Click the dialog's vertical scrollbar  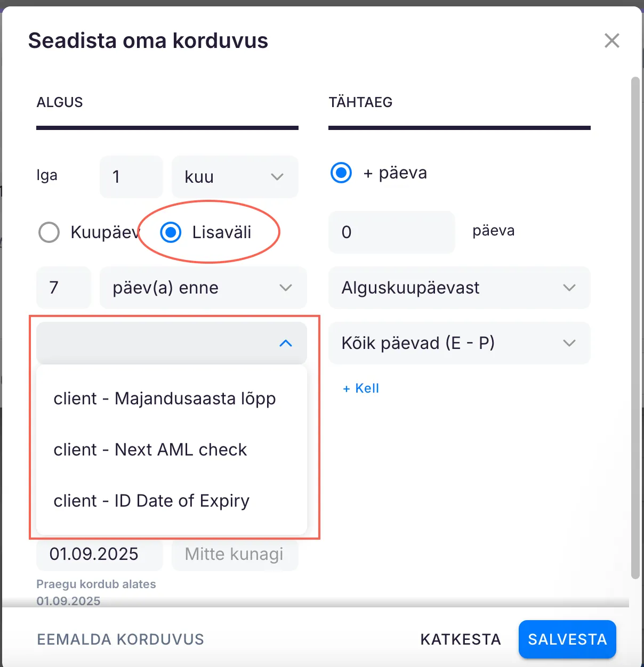coord(635,320)
